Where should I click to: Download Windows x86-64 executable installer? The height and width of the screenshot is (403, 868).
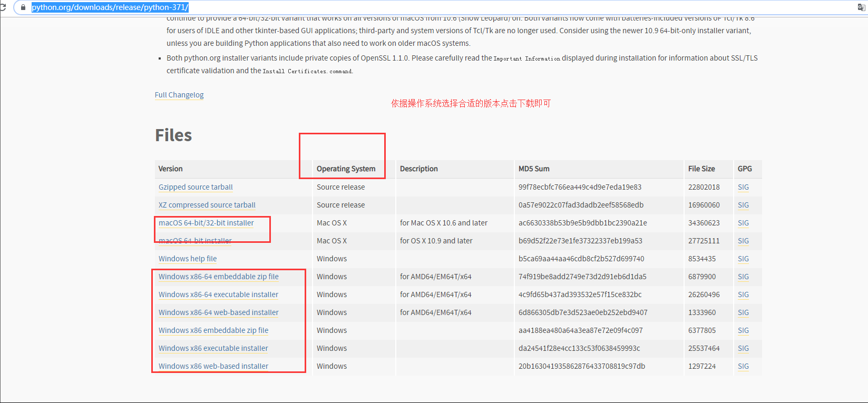218,294
